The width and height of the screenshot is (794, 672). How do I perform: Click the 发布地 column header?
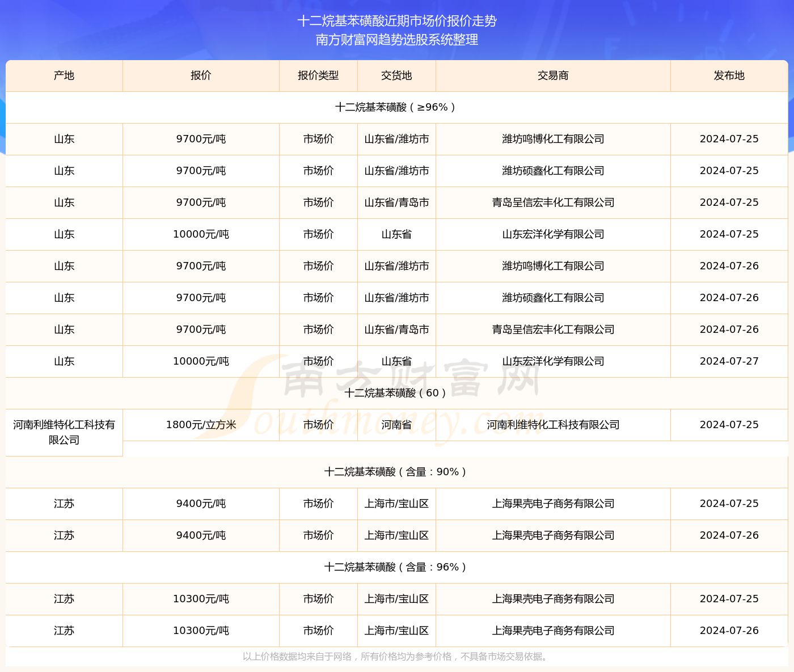point(729,75)
